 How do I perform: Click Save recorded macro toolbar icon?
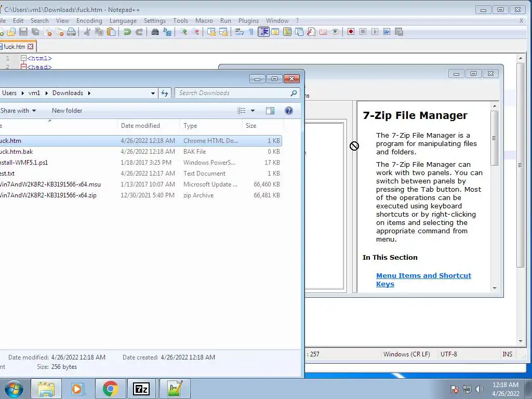pyautogui.click(x=398, y=32)
